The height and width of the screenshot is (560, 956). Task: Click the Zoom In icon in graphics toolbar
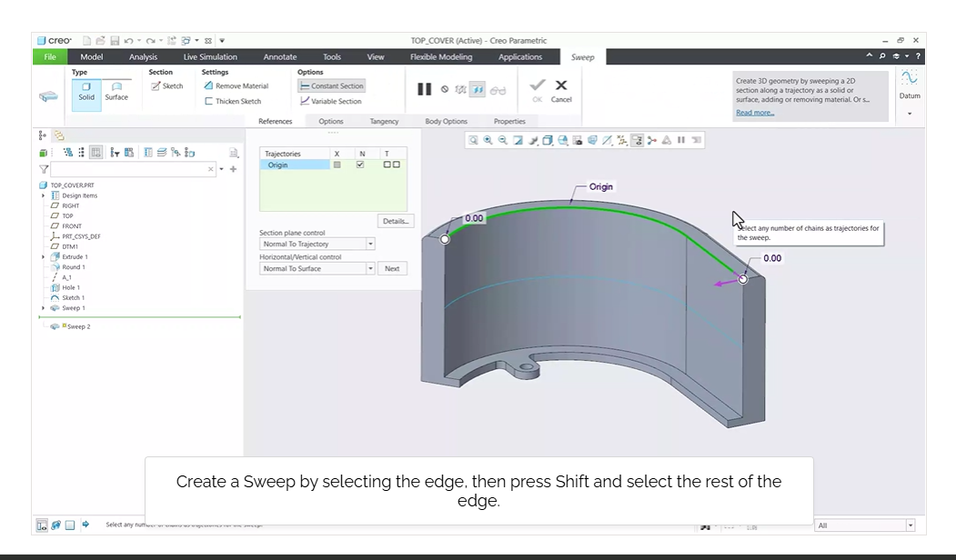click(488, 140)
